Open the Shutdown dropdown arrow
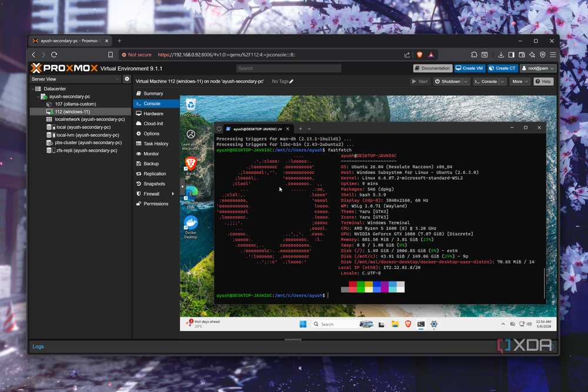 click(x=466, y=81)
